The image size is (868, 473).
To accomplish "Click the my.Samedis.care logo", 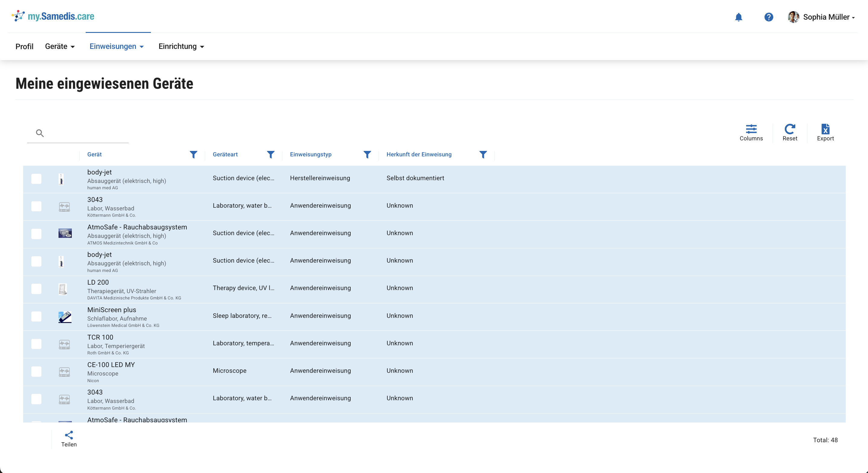I will [x=53, y=16].
